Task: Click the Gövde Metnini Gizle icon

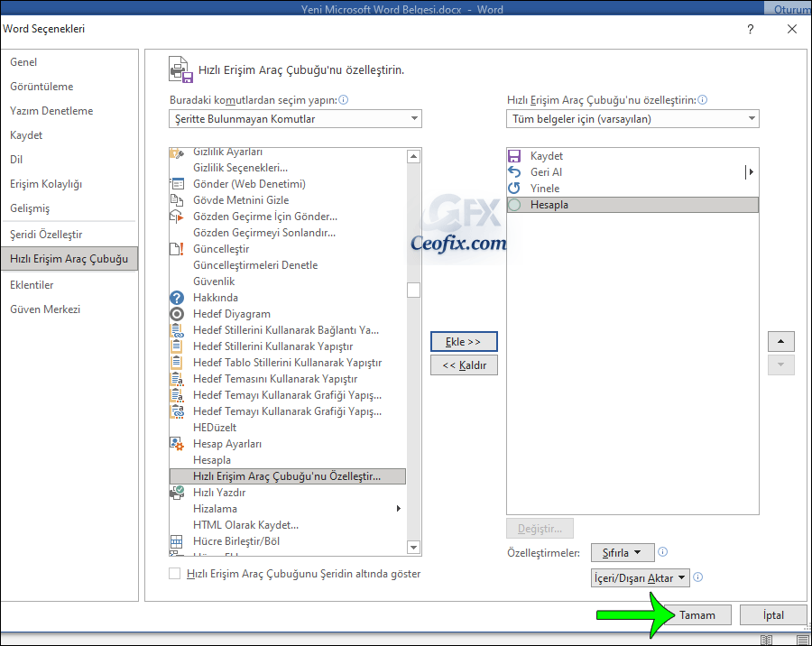Action: coord(177,200)
